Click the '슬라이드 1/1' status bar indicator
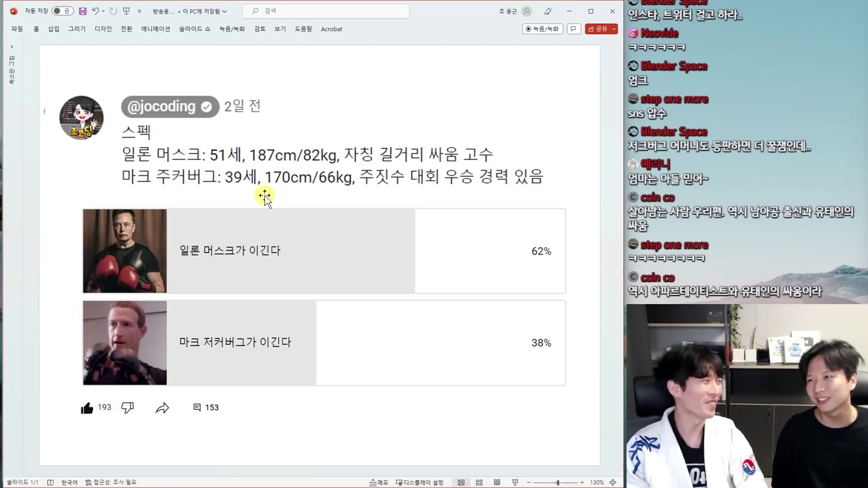Viewport: 868px width, 488px height. point(23,482)
